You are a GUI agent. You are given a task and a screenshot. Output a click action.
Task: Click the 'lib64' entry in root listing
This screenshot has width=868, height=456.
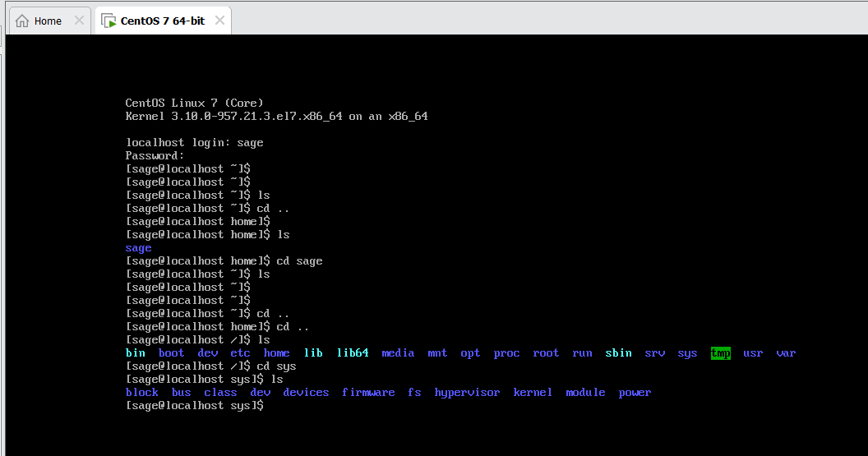(353, 353)
